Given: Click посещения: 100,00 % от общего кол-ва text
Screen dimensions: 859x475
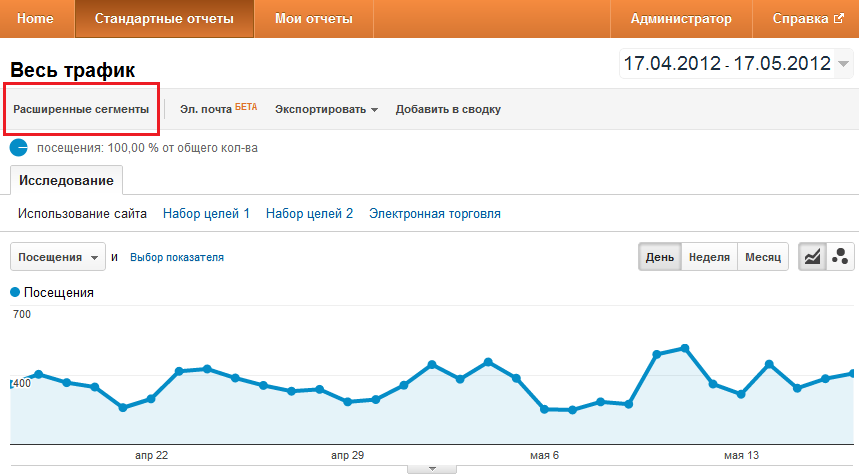Looking at the screenshot, I should (147, 148).
